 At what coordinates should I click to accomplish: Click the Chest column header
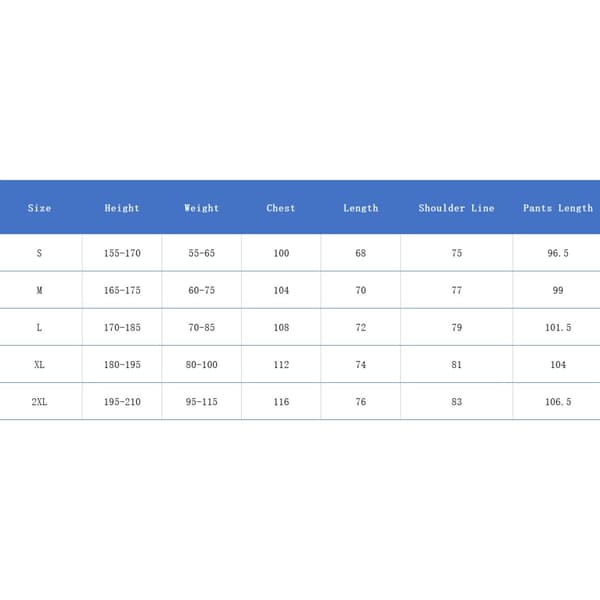281,208
